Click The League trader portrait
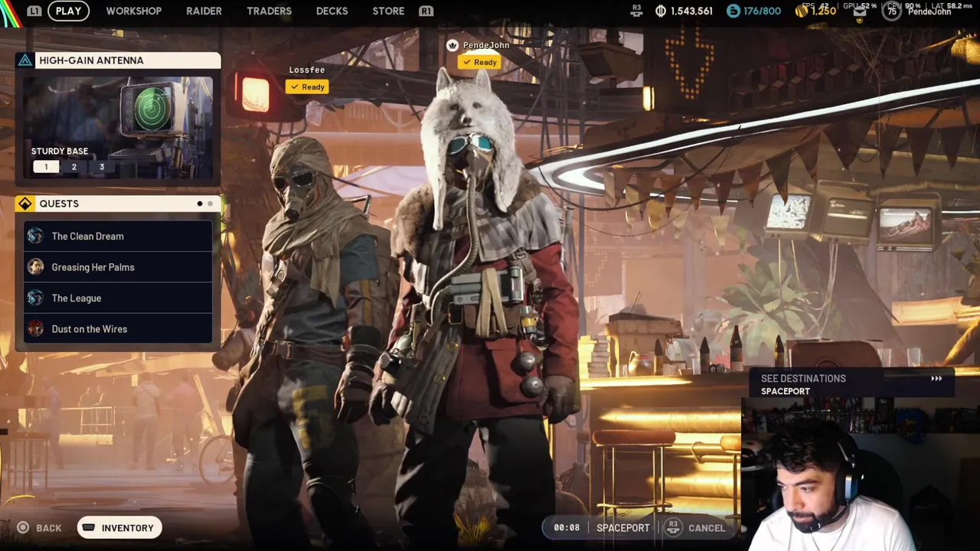Screen dimensions: 980x551 (x=35, y=298)
